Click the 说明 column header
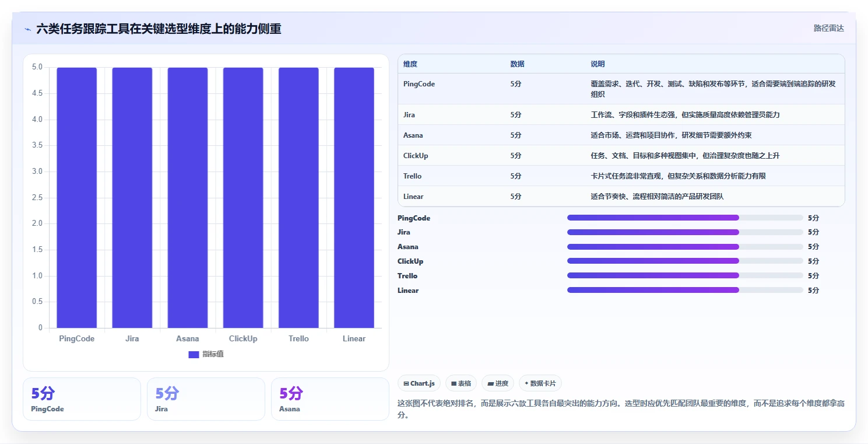This screenshot has width=868, height=444. (598, 64)
